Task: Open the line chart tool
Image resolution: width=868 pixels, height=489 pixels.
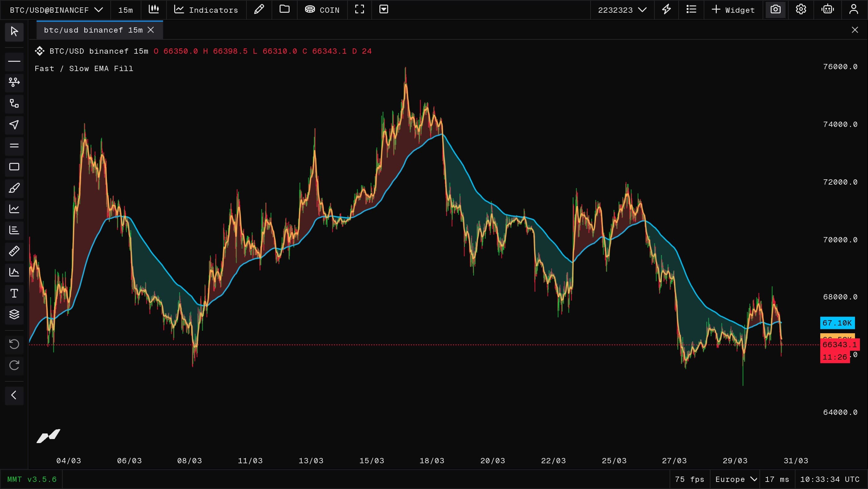Action: point(14,209)
